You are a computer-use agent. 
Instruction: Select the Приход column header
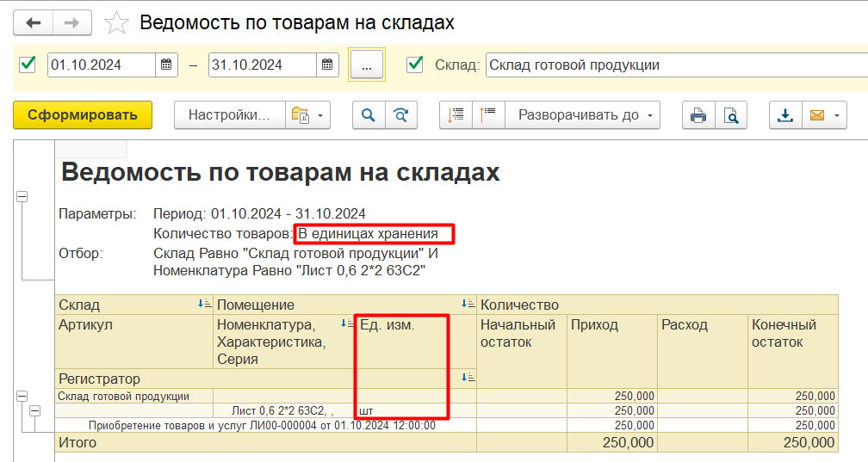pyautogui.click(x=612, y=351)
